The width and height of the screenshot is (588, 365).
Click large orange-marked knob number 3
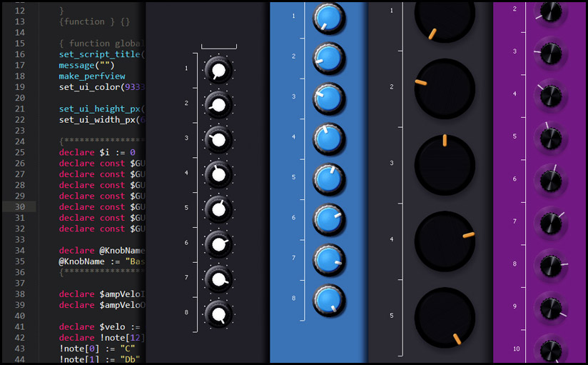[x=445, y=164]
